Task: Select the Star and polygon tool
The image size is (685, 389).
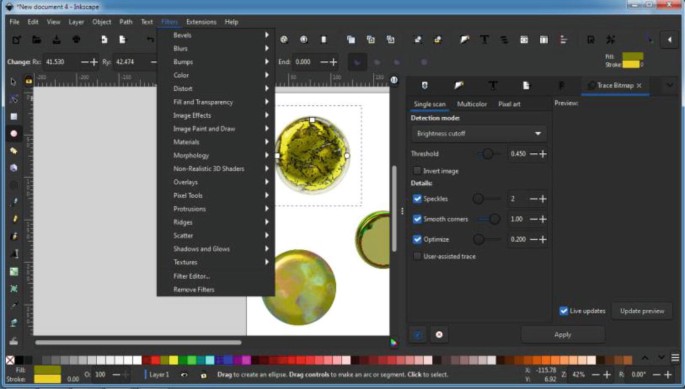Action: click(14, 151)
